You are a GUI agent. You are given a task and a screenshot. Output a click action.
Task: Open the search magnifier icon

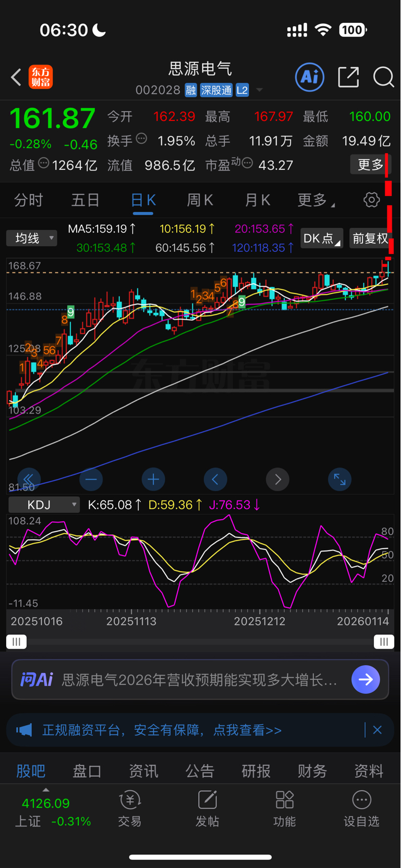(383, 77)
